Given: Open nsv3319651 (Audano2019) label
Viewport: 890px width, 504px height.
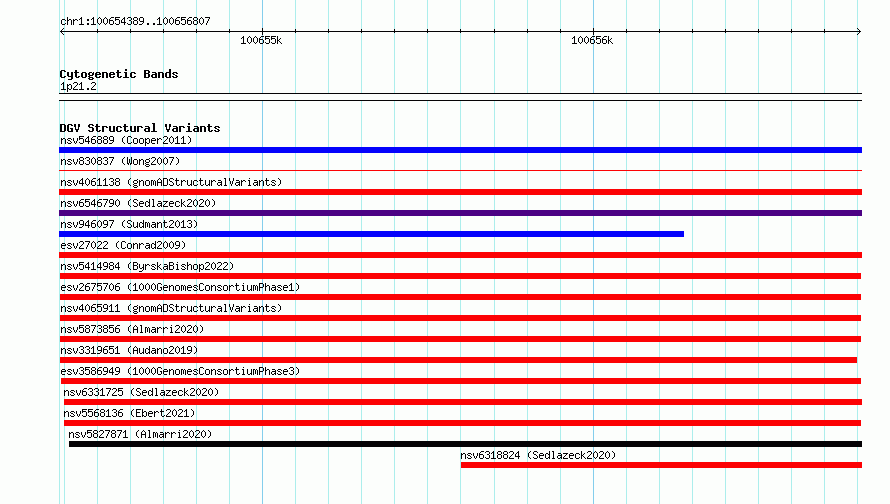Looking at the screenshot, I should pos(129,350).
